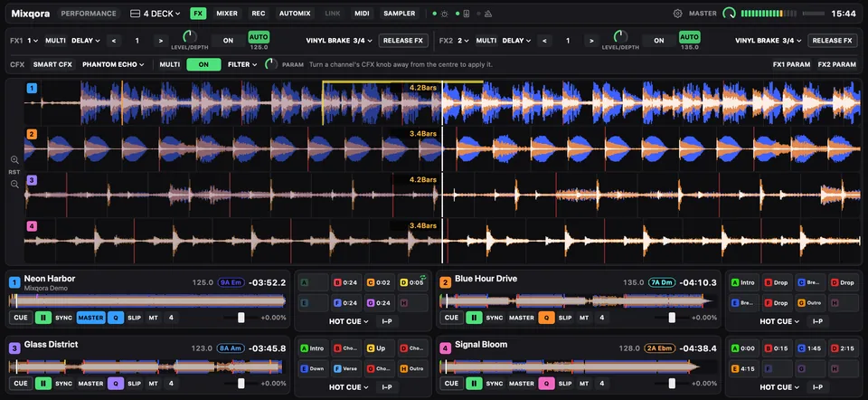This screenshot has height=400, width=868.
Task: Click the FX1 LEVEL/DEPTH knob
Action: click(189, 37)
